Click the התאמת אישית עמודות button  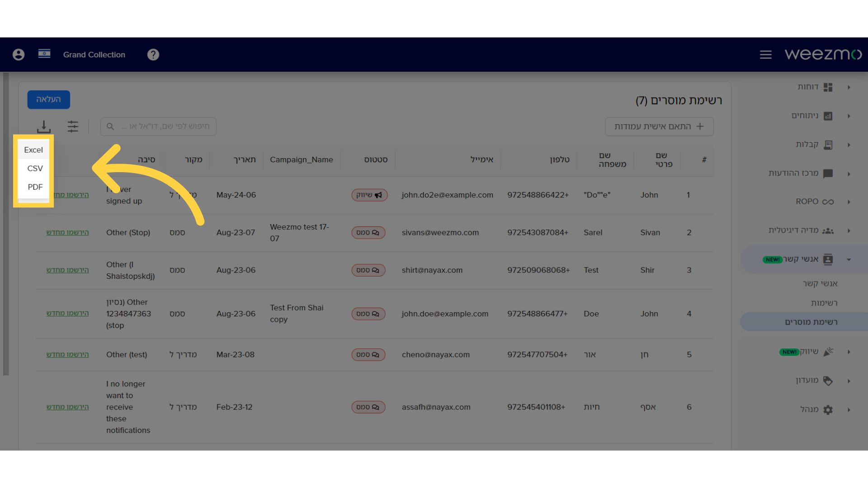click(x=659, y=127)
